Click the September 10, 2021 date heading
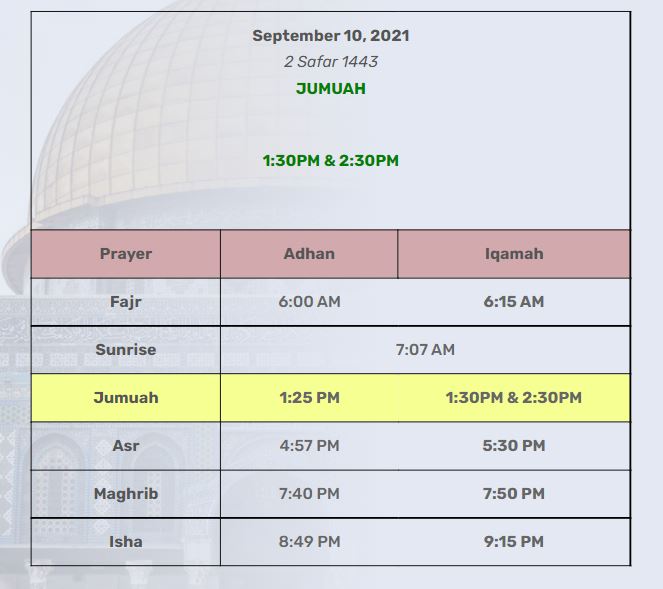Image resolution: width=663 pixels, height=589 pixels. pyautogui.click(x=331, y=36)
